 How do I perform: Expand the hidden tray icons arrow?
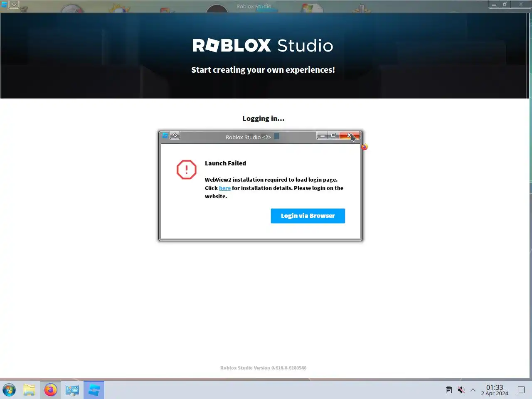coord(473,390)
